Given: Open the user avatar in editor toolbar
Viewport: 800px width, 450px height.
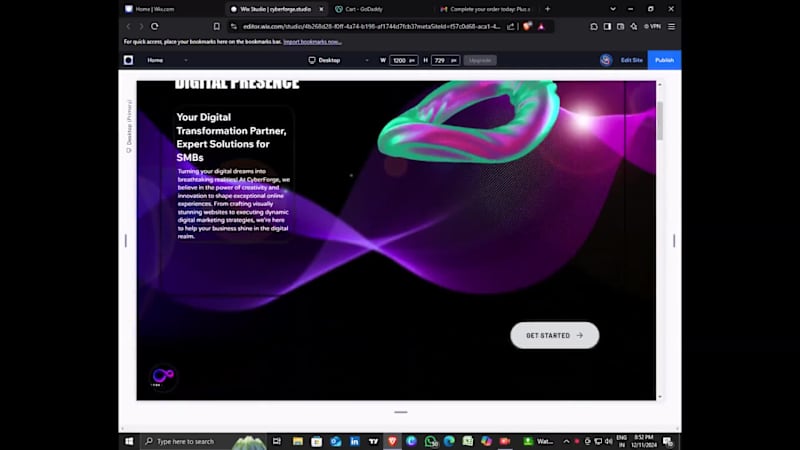Looking at the screenshot, I should point(606,60).
